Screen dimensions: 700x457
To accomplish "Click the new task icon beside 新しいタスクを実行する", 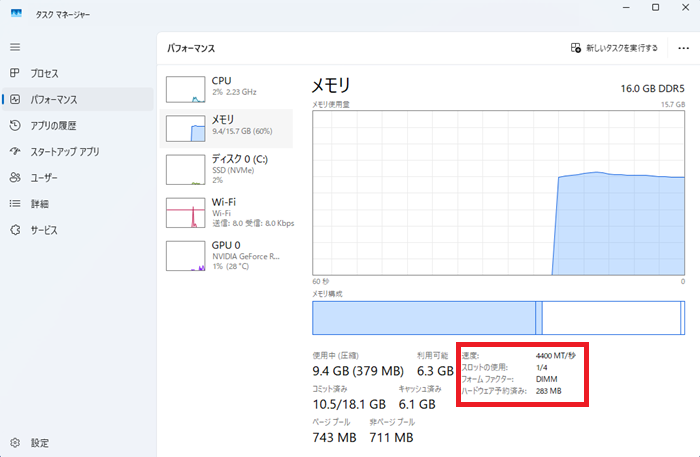I will pos(576,48).
